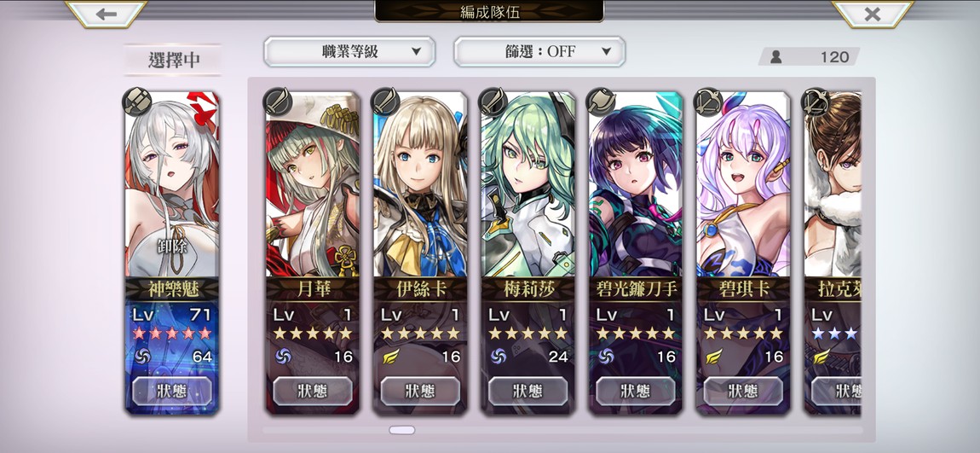The width and height of the screenshot is (980, 453).
Task: Click the sword class icon on 月華 card
Action: point(278,102)
